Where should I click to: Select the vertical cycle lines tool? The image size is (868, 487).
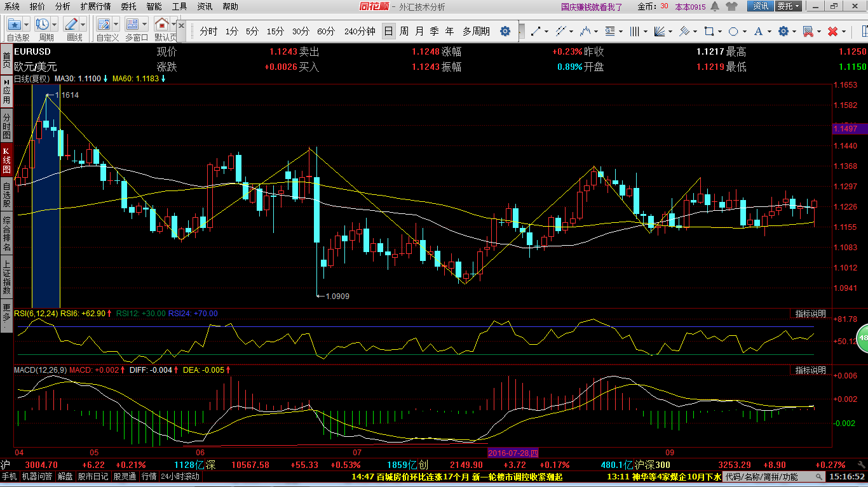[635, 31]
